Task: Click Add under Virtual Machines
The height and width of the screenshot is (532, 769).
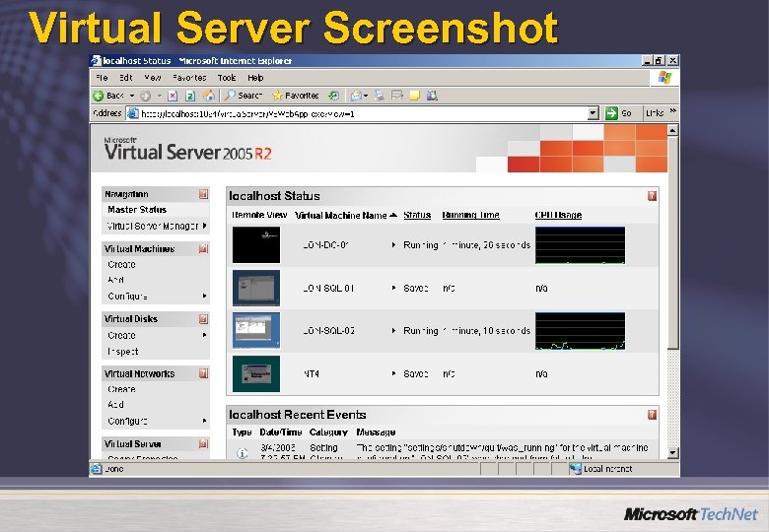Action: [x=115, y=280]
